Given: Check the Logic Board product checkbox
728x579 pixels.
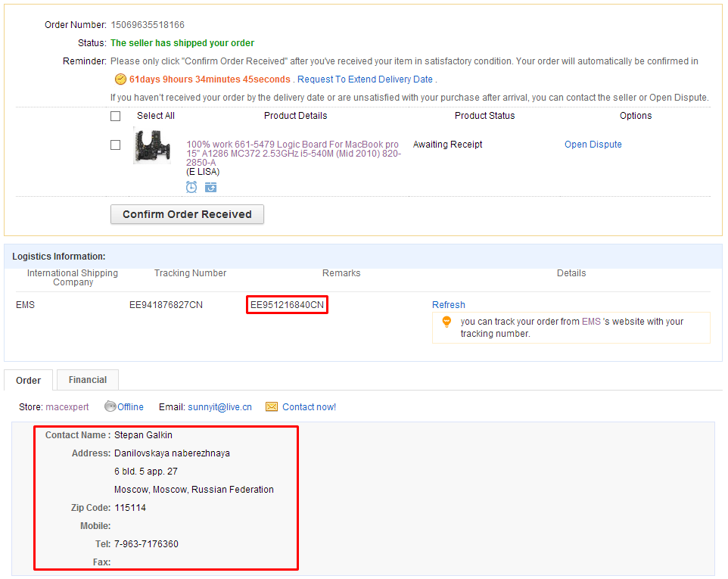Looking at the screenshot, I should (115, 145).
